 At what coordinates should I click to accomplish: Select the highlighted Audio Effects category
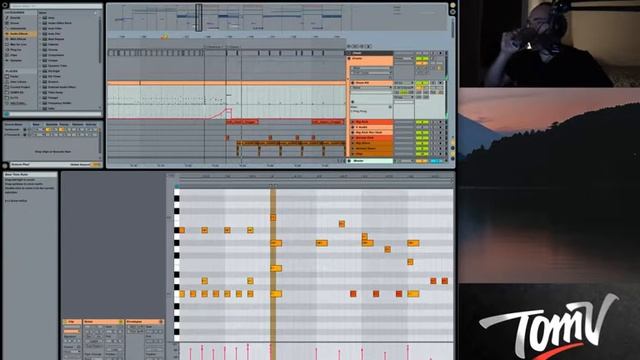click(19, 34)
